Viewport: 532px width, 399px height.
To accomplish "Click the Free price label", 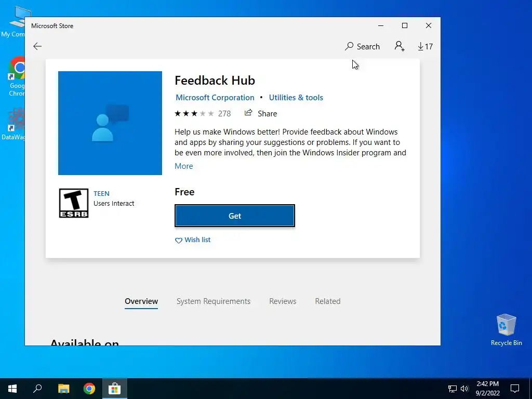I will pyautogui.click(x=184, y=192).
